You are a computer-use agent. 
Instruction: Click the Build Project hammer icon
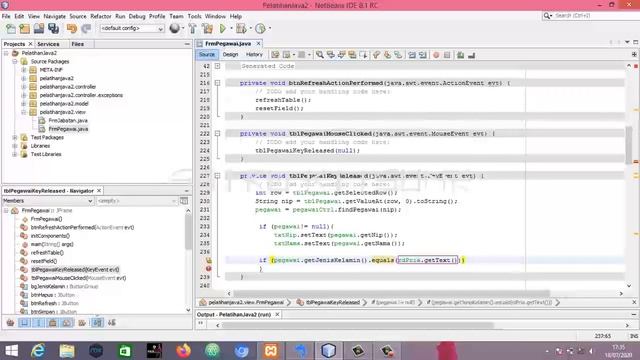click(193, 29)
